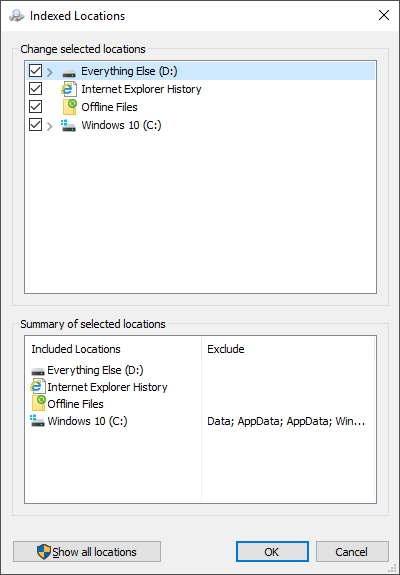
Task: Click the Windows 10 (C:) icon in summary list
Action: (x=37, y=421)
